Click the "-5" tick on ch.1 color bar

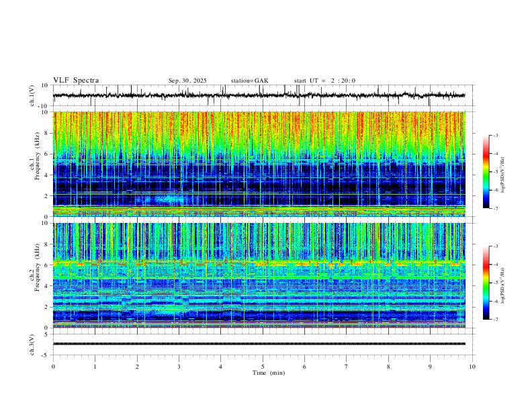[x=495, y=172]
